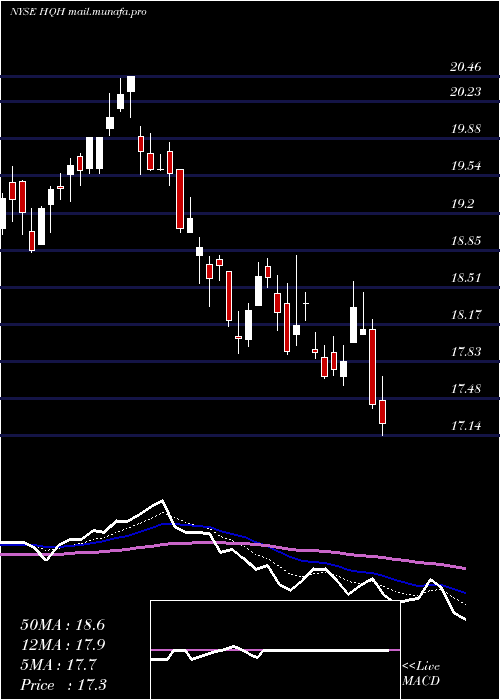This screenshot has height=700, width=500.
Task: Click the 19.88 price level label
Action: point(466,129)
